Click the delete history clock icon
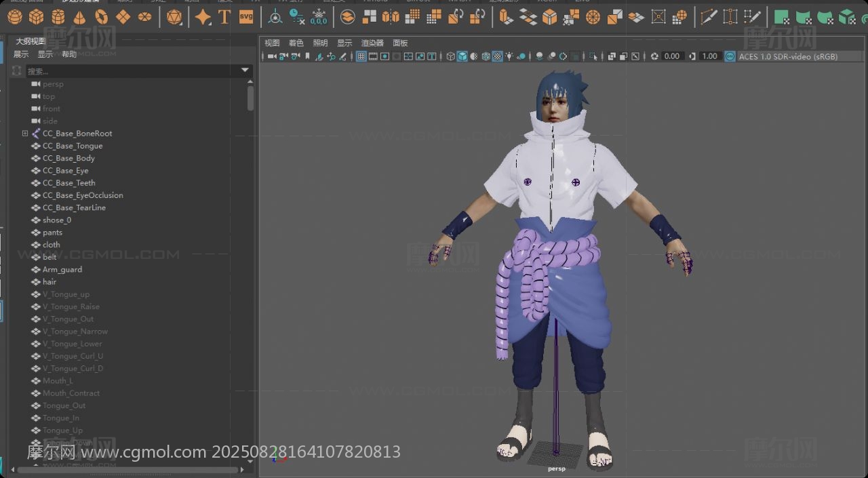The image size is (868, 478). coord(297,17)
